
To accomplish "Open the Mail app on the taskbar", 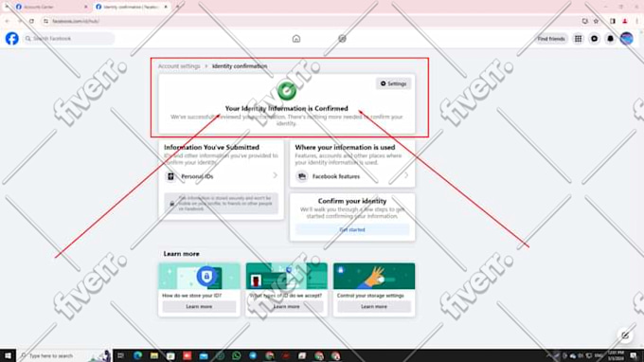I will coord(204,355).
